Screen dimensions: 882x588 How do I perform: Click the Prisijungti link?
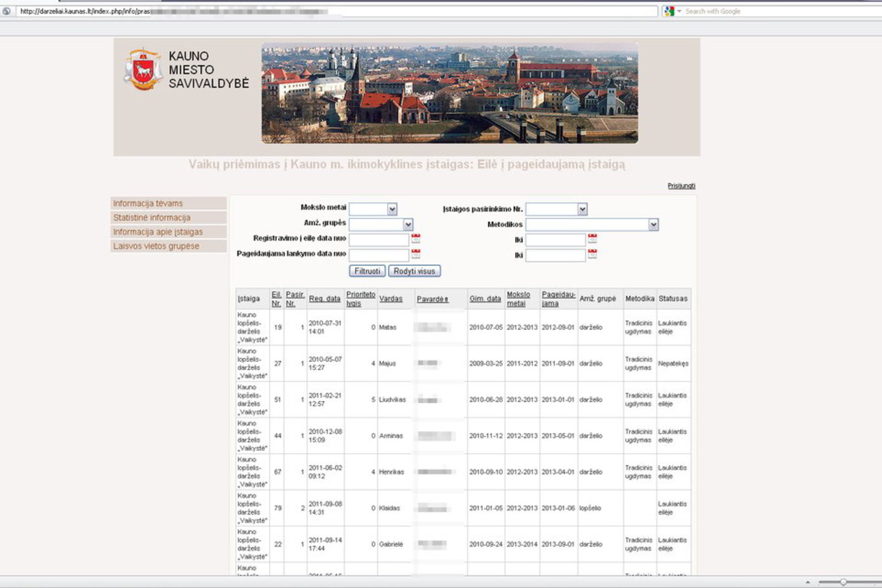pos(681,186)
